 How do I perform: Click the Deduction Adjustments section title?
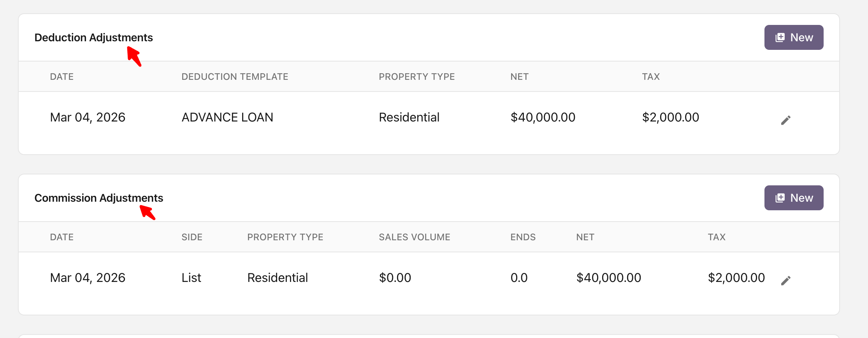tap(93, 37)
